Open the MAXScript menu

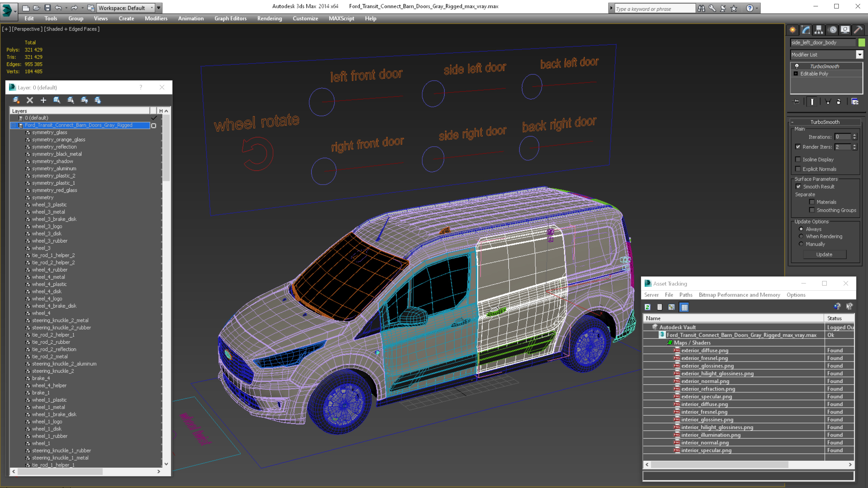pos(341,18)
